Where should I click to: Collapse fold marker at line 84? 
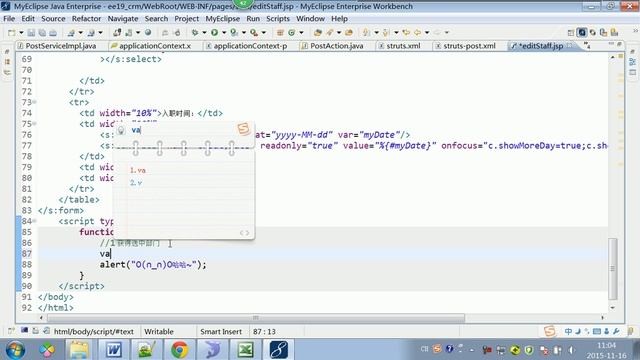pos(34,221)
